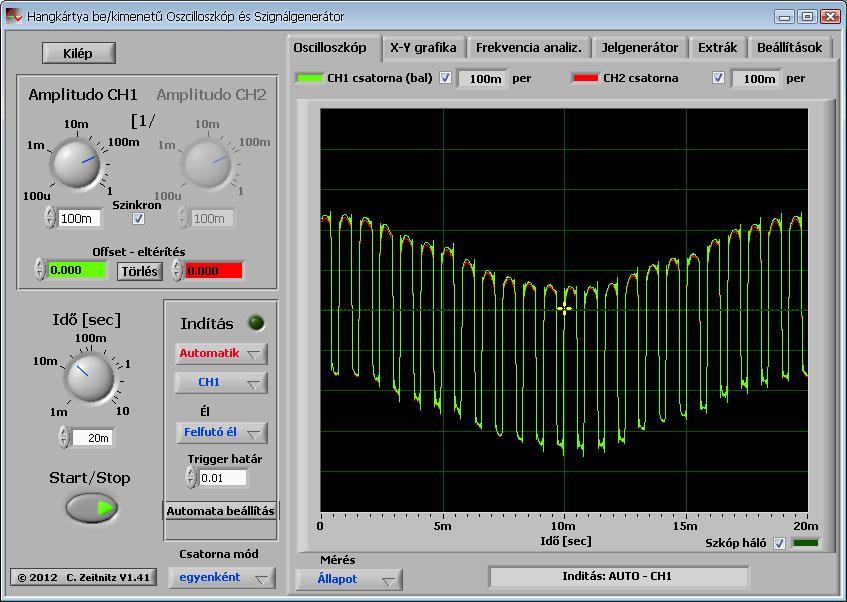Screen dimensions: 847x602
Task: Click the Indítás: AUTO - CH1 status field
Action: [x=618, y=576]
